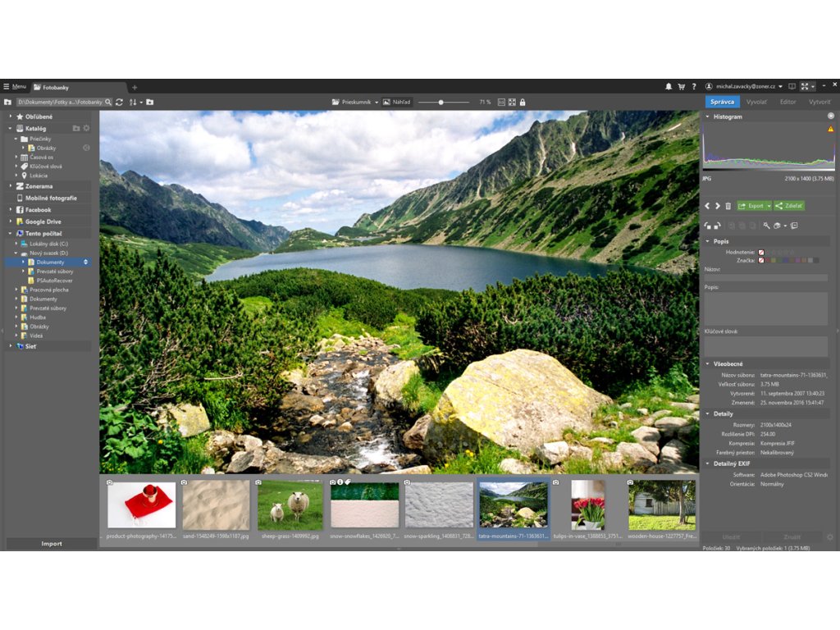
Task: Click the quick-fix magic wand icon
Action: click(767, 226)
